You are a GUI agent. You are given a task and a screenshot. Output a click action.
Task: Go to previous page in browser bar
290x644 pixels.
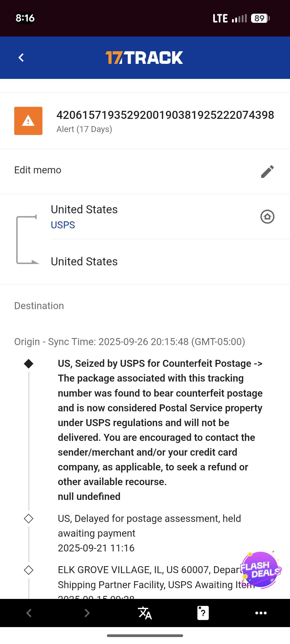coord(29,613)
